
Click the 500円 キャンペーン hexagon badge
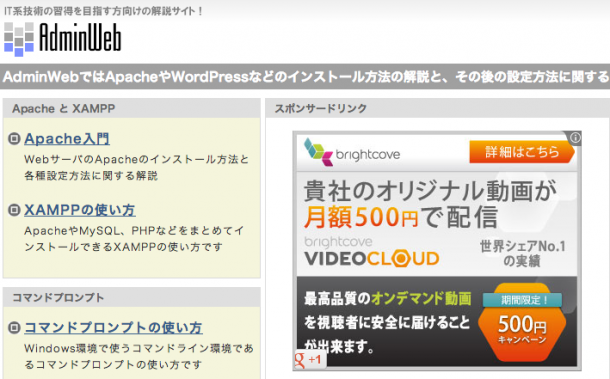tap(522, 323)
